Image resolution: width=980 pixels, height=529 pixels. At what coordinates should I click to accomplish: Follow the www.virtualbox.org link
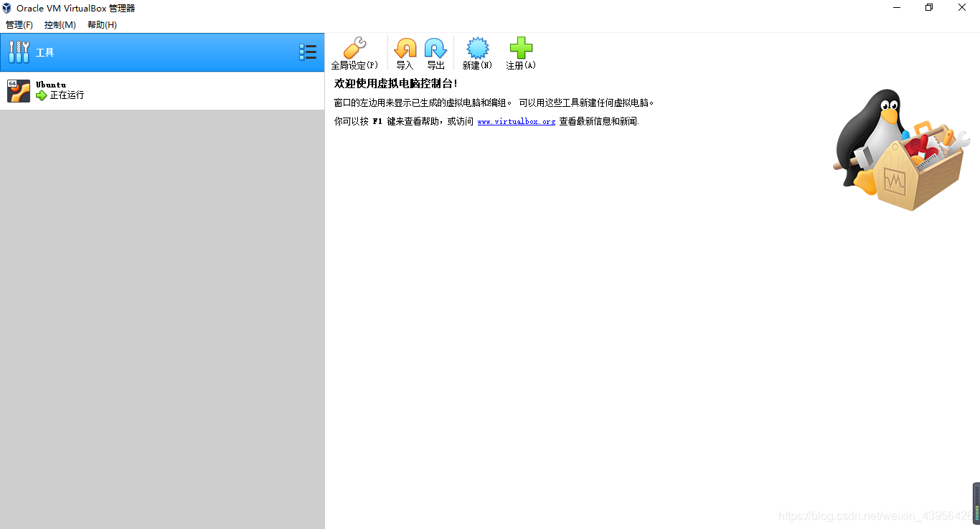[x=517, y=122]
